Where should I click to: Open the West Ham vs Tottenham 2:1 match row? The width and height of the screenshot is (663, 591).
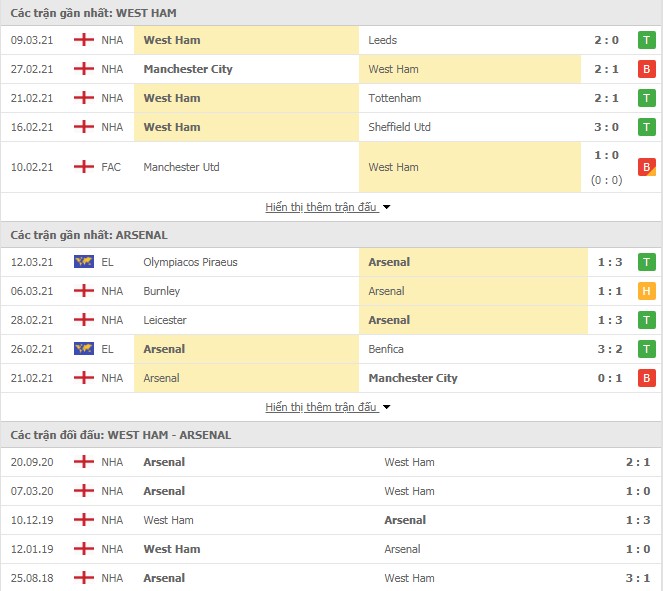click(x=332, y=98)
